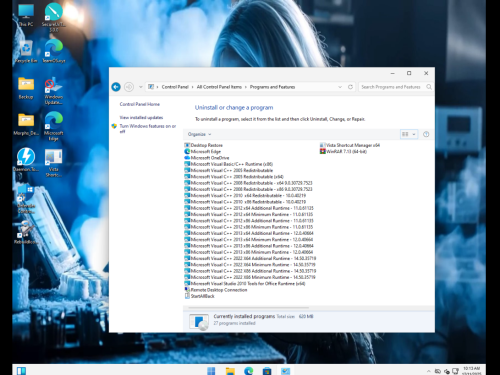Expand the Organize dropdown menu
This screenshot has width=500, height=375.
tap(199, 134)
